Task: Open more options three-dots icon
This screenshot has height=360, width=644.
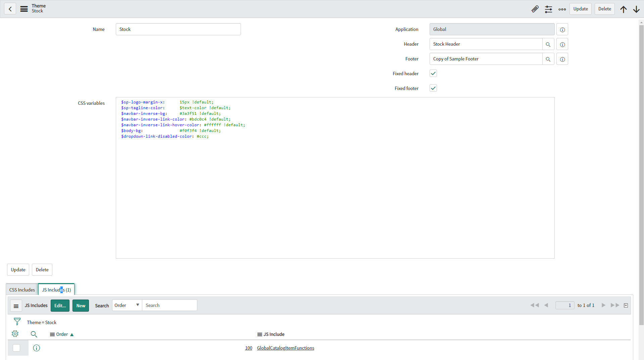Action: [562, 9]
